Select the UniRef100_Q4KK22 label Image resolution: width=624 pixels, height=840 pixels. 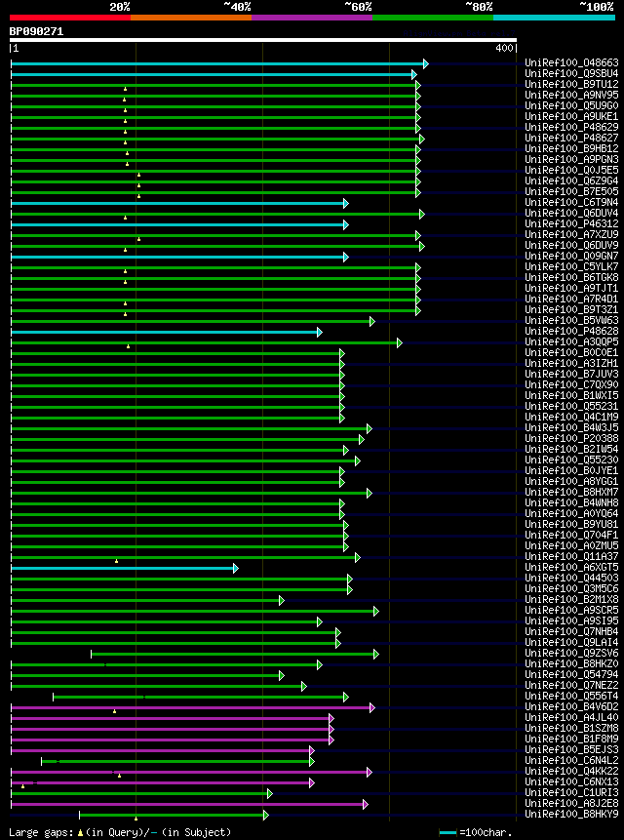571,771
